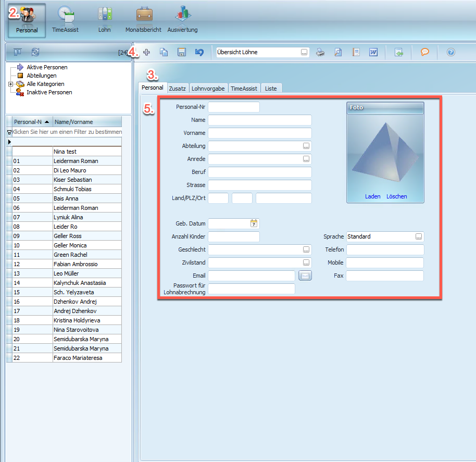The width and height of the screenshot is (476, 462).
Task: Switch to the Personal tab
Action: 153,88
